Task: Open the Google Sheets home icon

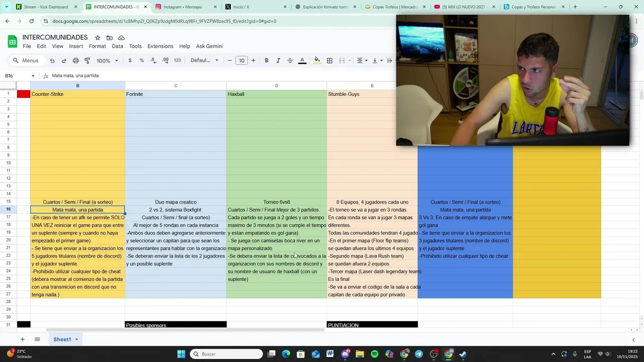Action: 12,41
